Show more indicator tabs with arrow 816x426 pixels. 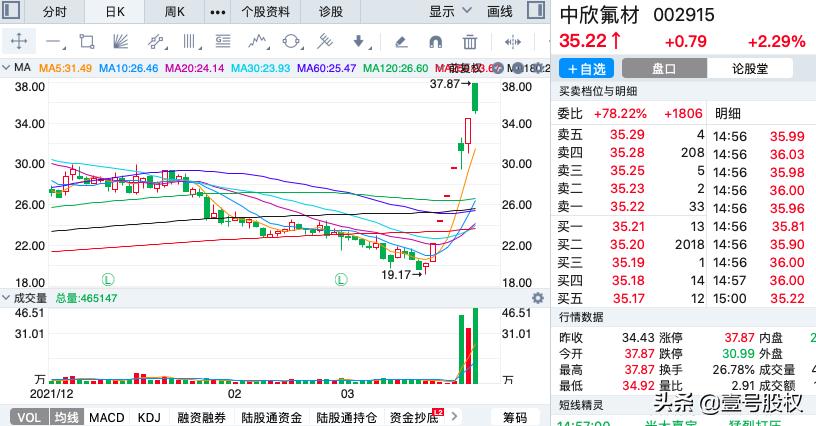(454, 416)
